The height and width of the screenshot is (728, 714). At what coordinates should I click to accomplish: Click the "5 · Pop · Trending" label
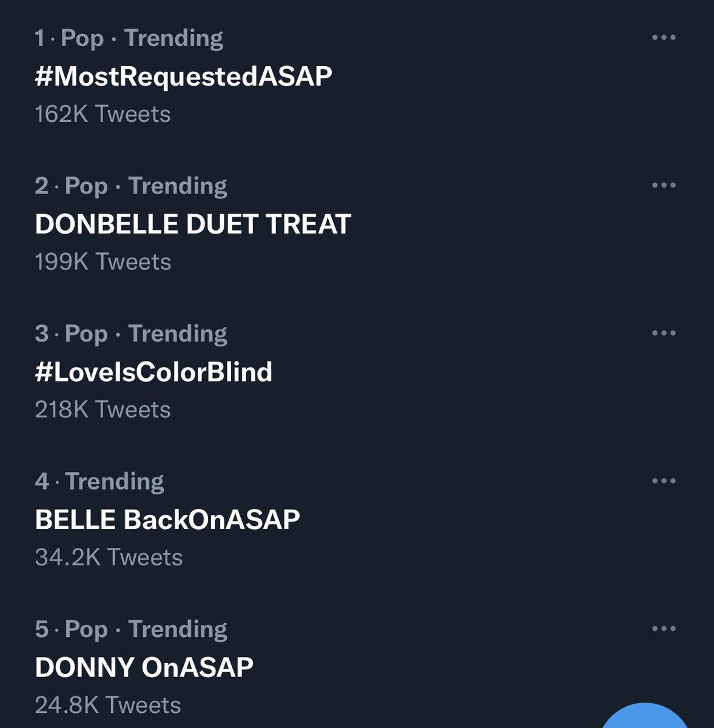131,629
